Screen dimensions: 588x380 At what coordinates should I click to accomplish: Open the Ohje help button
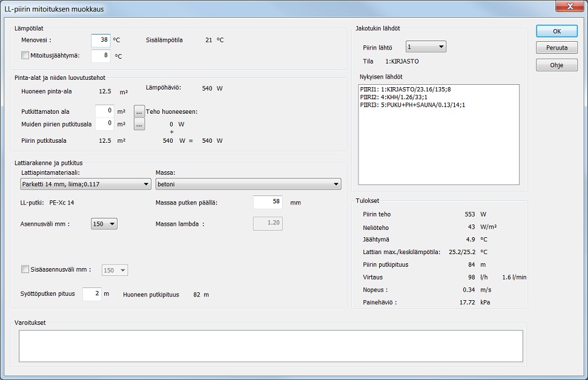click(x=557, y=65)
